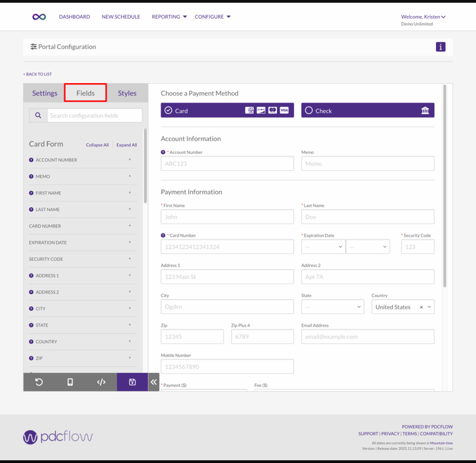476x463 pixels.
Task: Open the Configure menu dropdown
Action: point(212,17)
